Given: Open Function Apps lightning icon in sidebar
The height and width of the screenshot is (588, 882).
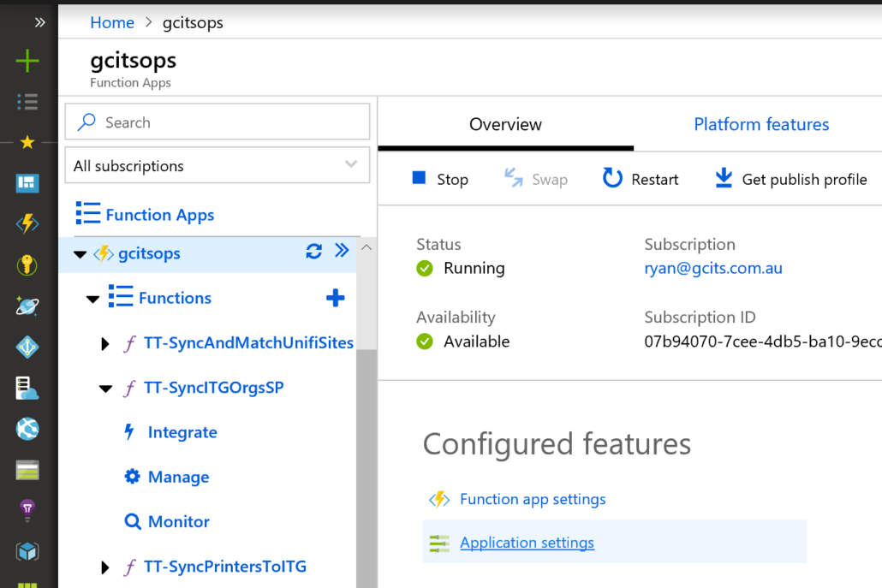Looking at the screenshot, I should pos(27,223).
